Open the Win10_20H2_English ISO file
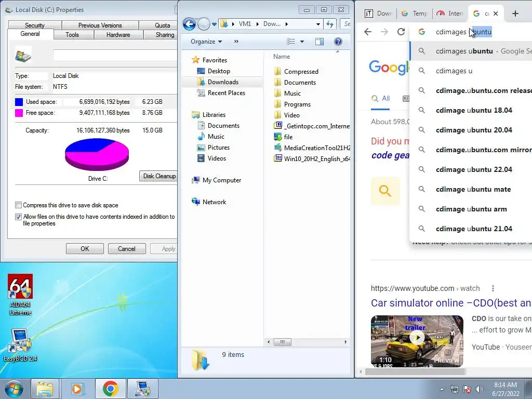The width and height of the screenshot is (532, 399). tap(312, 158)
